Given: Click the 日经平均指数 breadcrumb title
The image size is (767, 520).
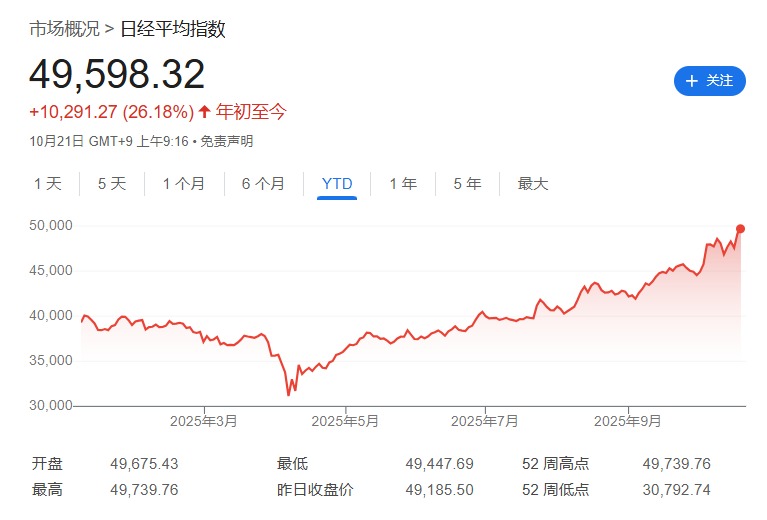Looking at the screenshot, I should pos(173,29).
